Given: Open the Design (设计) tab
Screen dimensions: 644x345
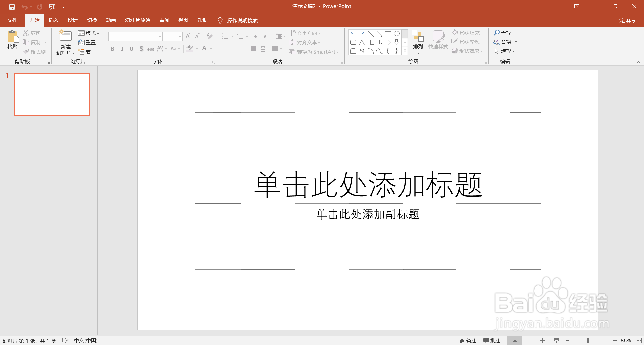Looking at the screenshot, I should point(72,20).
